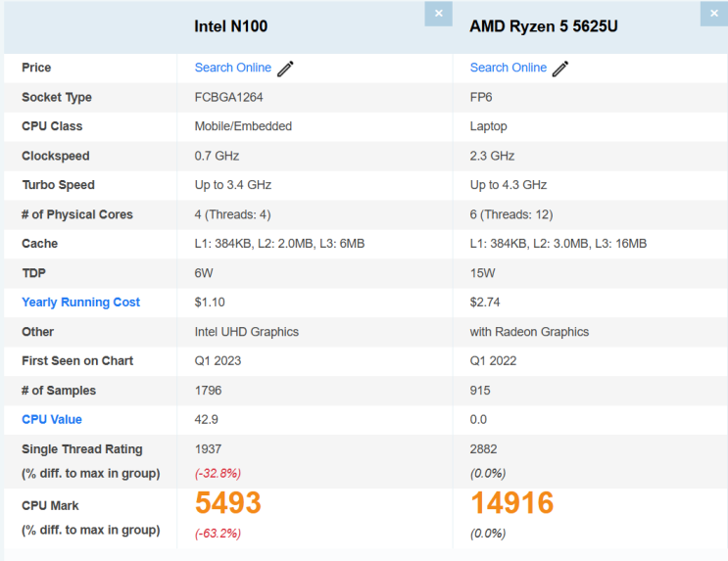
Task: Select the AMD Ryzen 5 5625U heading
Action: pos(544,26)
